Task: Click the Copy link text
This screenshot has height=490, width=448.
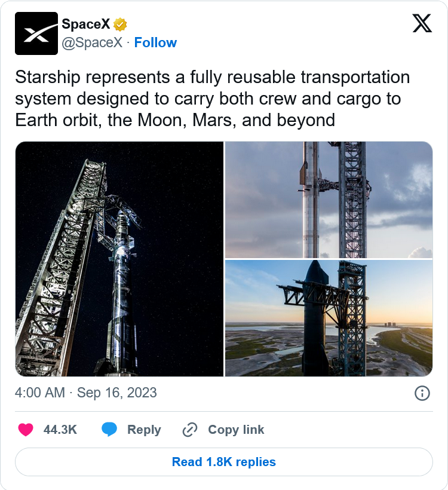Action: point(236,430)
